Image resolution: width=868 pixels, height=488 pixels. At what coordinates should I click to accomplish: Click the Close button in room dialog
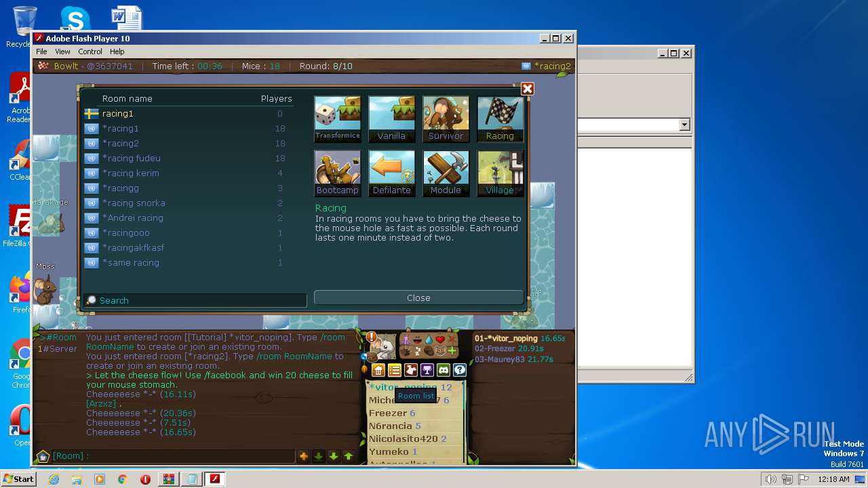[418, 298]
